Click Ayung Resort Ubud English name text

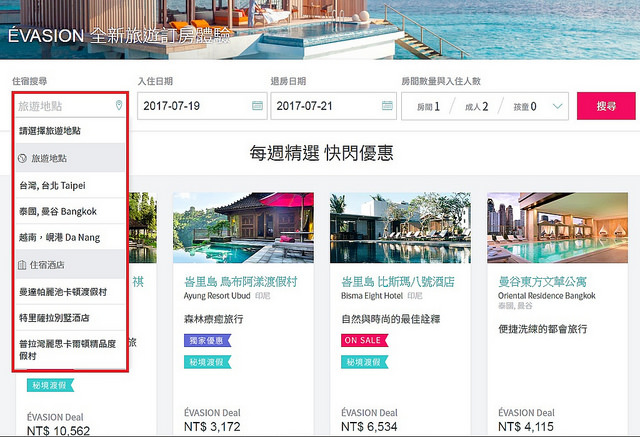(217, 296)
